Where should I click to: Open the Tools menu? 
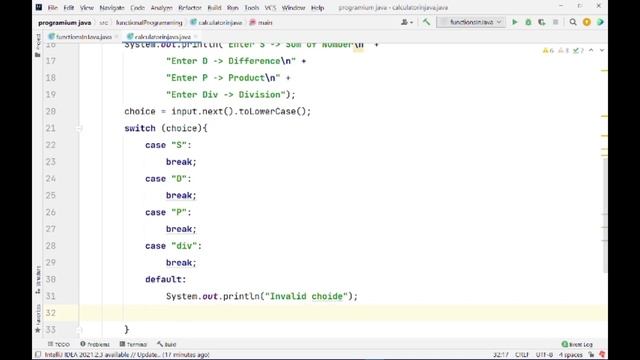(x=251, y=8)
